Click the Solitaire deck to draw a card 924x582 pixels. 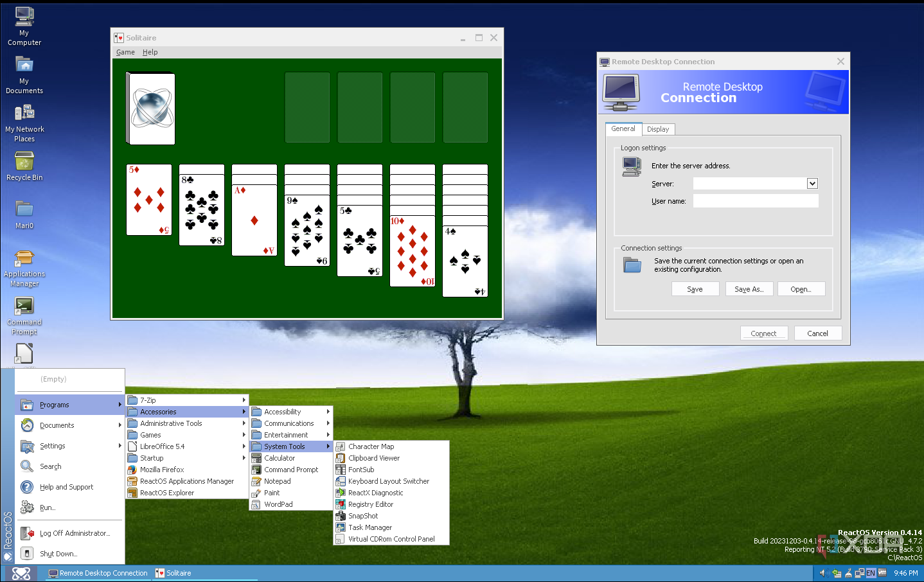(152, 109)
